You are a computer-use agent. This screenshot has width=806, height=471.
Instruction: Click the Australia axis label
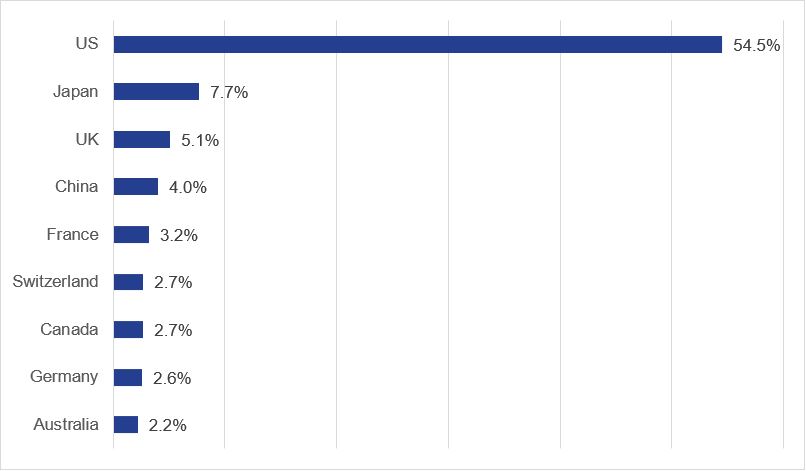click(x=66, y=425)
